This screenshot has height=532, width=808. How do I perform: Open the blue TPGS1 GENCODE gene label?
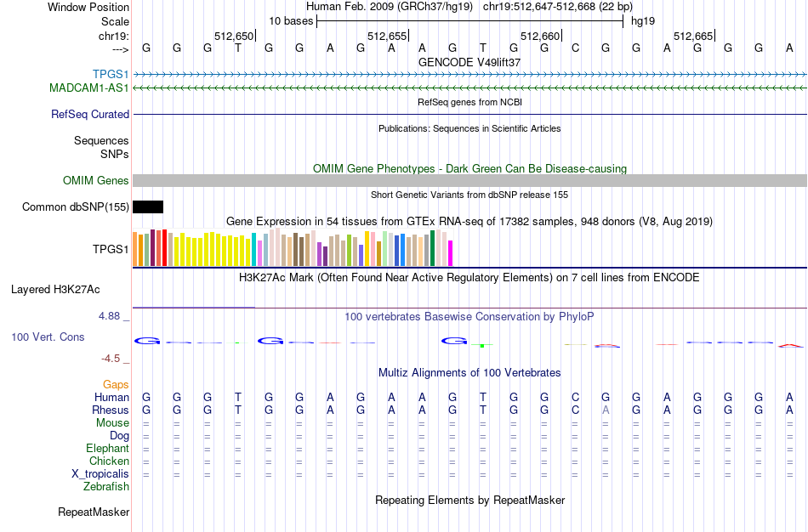pos(111,74)
